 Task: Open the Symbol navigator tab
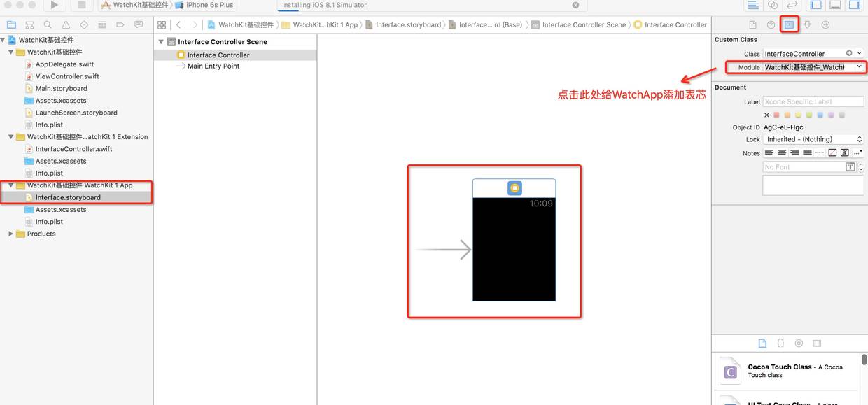(x=29, y=24)
